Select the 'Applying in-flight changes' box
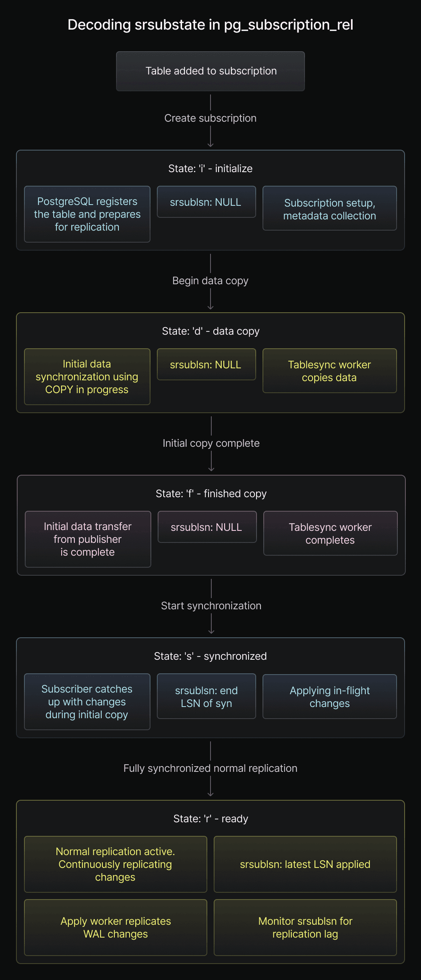The height and width of the screenshot is (980, 421). 329,697
